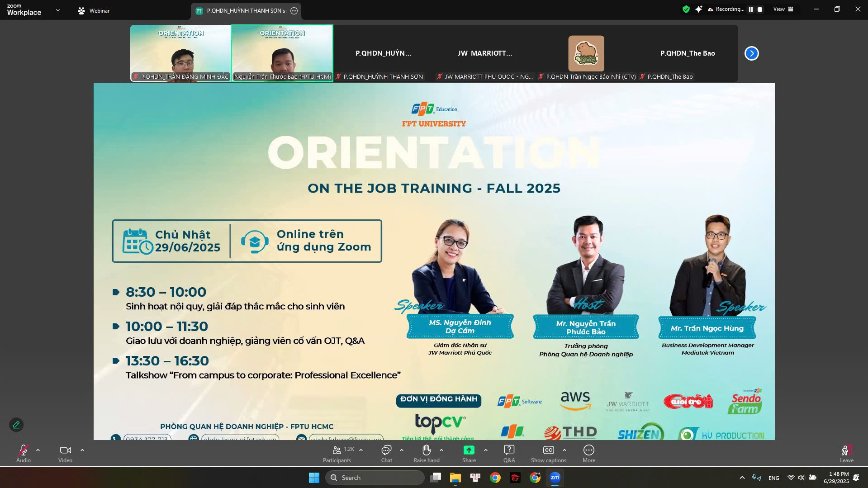Image resolution: width=868 pixels, height=488 pixels.
Task: Stop the recording
Action: (x=760, y=9)
